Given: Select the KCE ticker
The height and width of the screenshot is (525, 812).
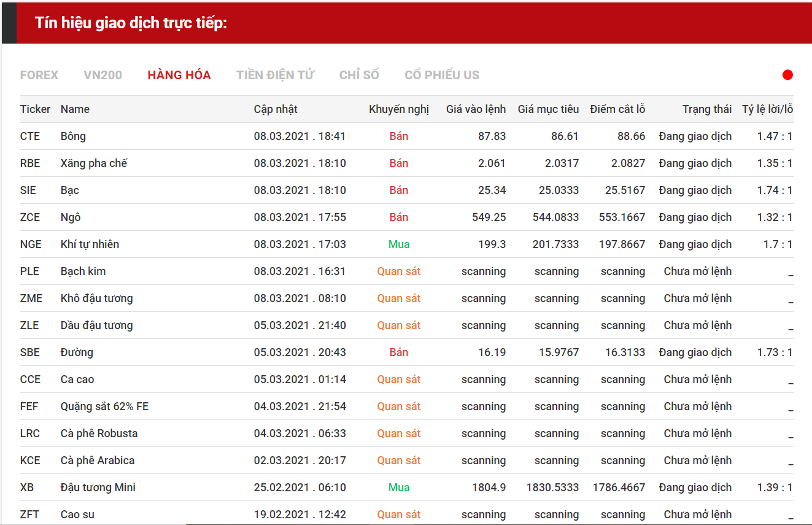Looking at the screenshot, I should (x=30, y=461).
